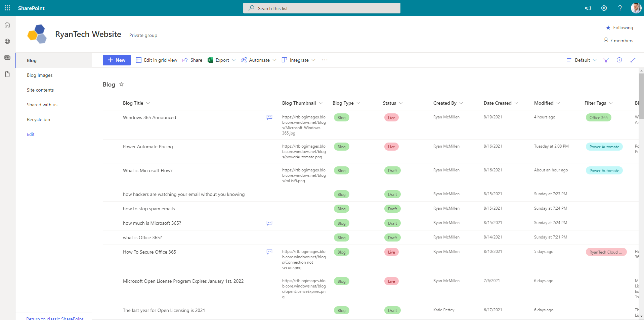Open what is Office 365? item
644x320 pixels.
[x=142, y=237]
